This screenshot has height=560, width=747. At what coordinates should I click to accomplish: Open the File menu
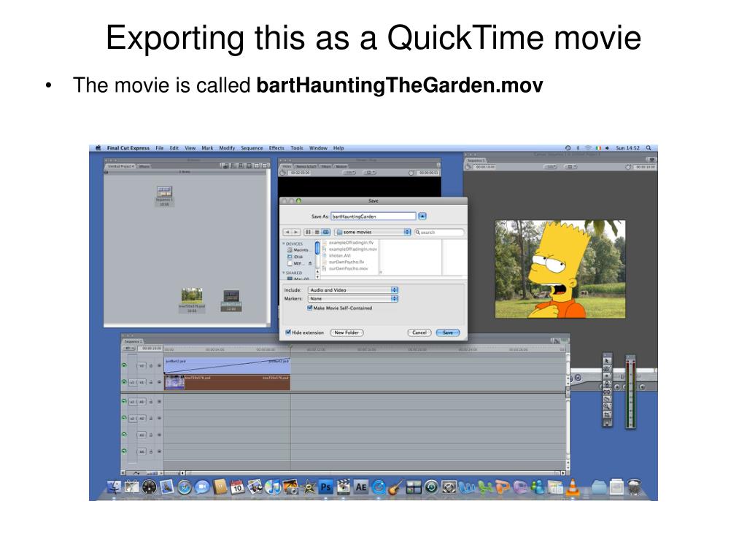(160, 148)
